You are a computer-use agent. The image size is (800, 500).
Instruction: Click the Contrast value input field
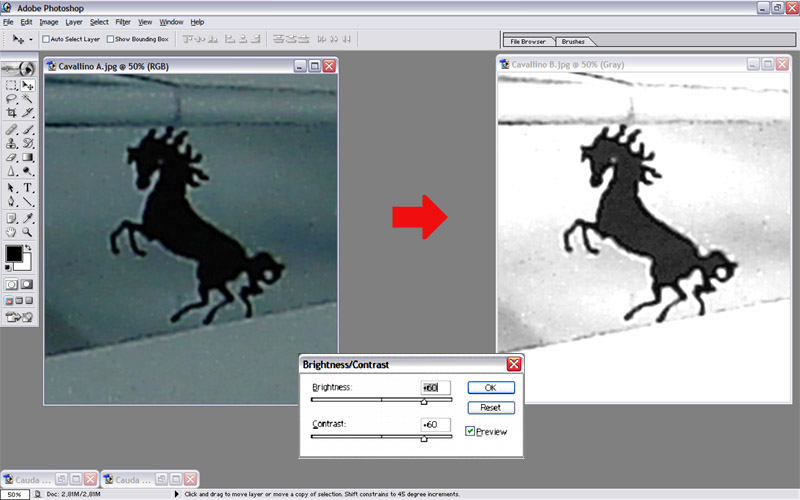click(436, 424)
